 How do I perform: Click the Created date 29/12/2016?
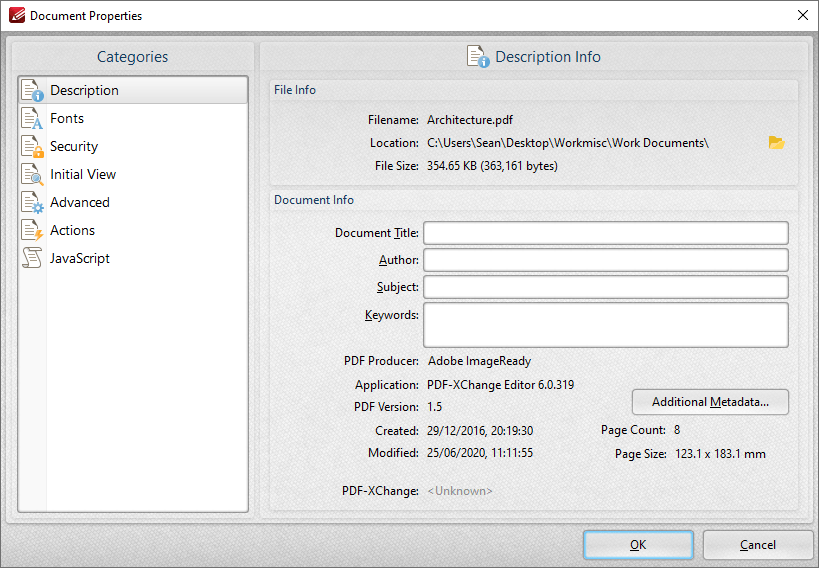coord(480,431)
